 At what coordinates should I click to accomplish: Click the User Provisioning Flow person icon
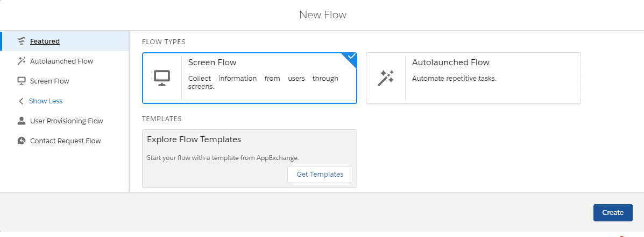[22, 121]
